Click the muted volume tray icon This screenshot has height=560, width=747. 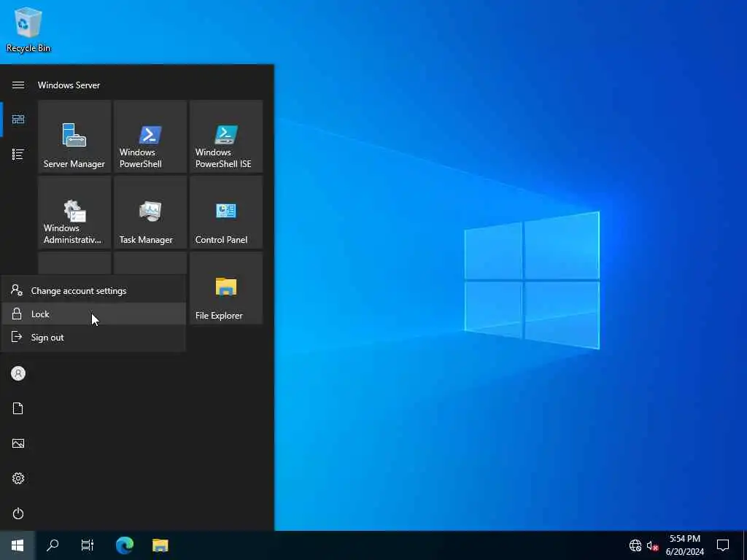pos(652,545)
